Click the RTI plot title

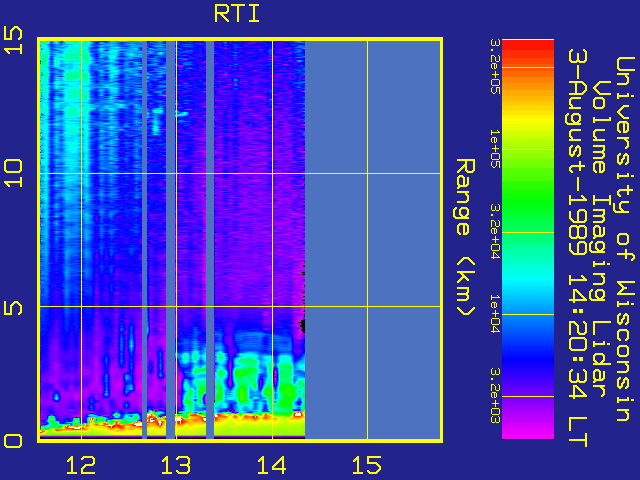point(237,14)
